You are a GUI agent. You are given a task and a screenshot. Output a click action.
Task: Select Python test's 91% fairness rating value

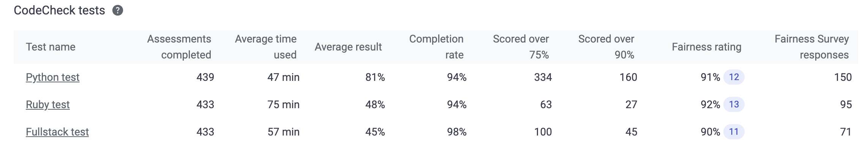pos(710,77)
